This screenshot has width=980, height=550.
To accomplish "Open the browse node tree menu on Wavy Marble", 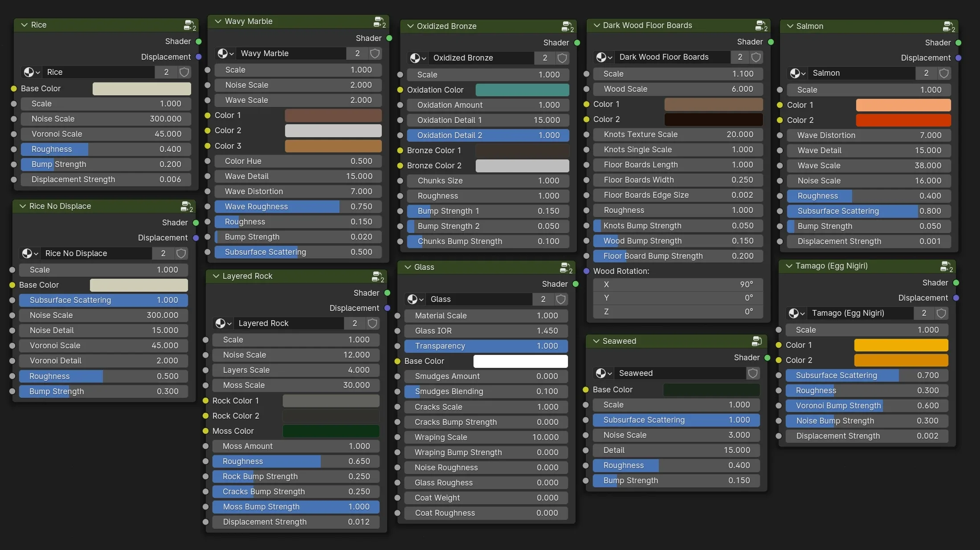I will tap(225, 53).
